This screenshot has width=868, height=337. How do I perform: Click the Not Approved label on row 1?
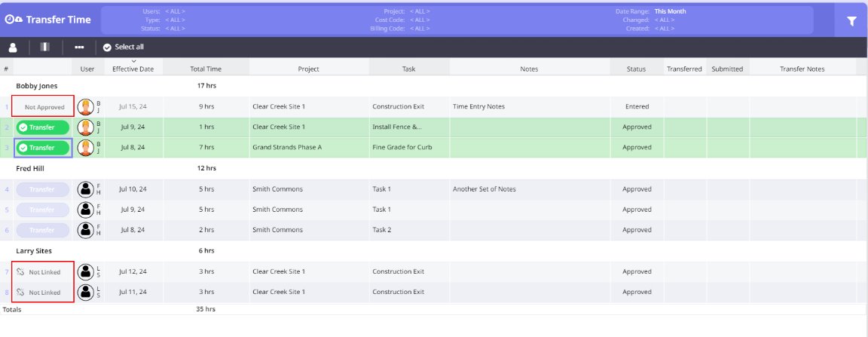pos(44,107)
